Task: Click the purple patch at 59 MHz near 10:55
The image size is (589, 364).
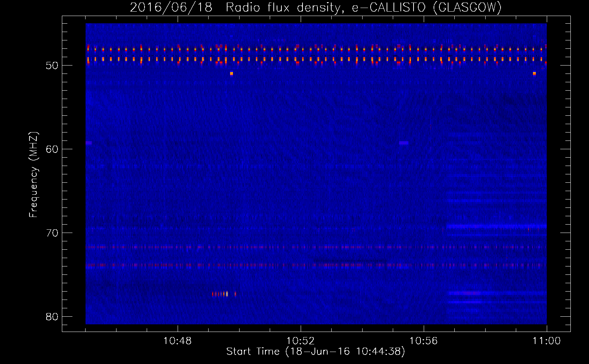Action: tap(403, 143)
